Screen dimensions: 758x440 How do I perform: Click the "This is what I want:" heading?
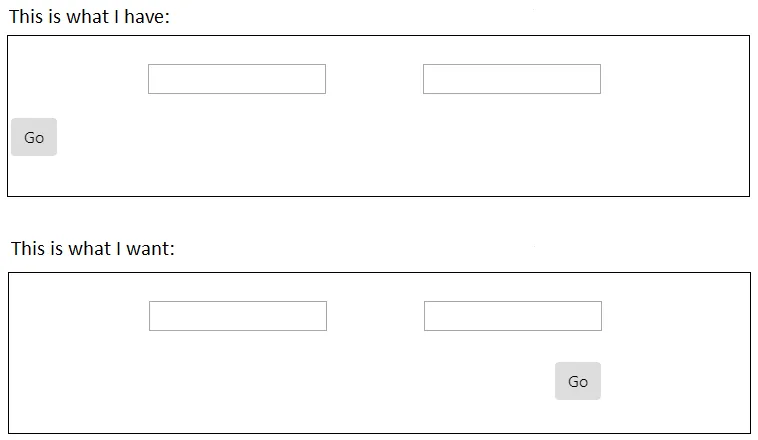(x=93, y=248)
